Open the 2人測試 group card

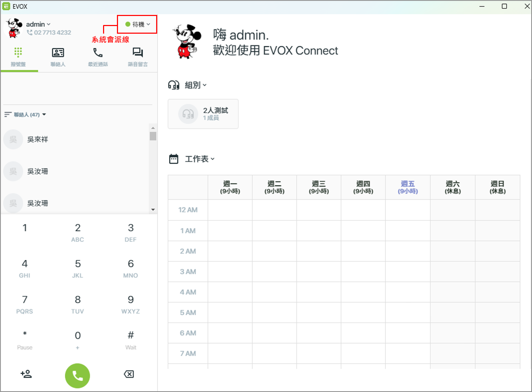[x=203, y=114]
